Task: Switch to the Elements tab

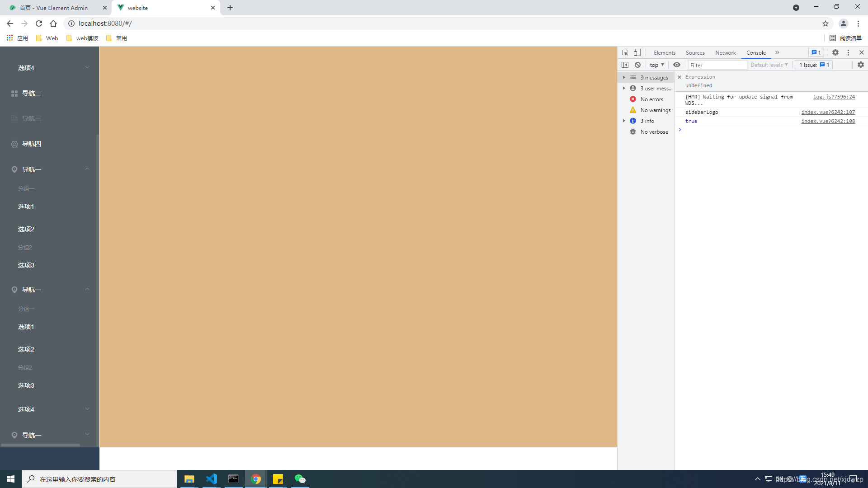Action: pos(664,52)
